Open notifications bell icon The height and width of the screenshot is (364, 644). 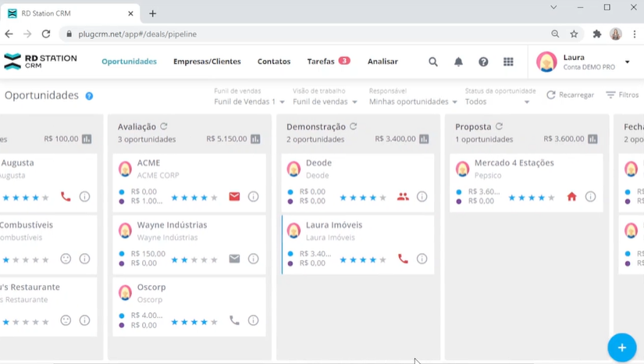tap(458, 62)
